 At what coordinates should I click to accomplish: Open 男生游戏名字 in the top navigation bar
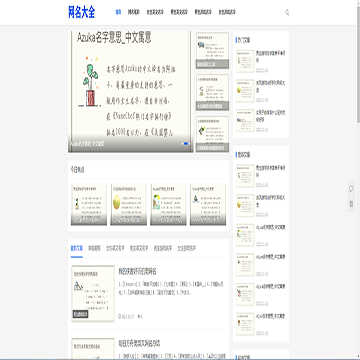pos(203,12)
